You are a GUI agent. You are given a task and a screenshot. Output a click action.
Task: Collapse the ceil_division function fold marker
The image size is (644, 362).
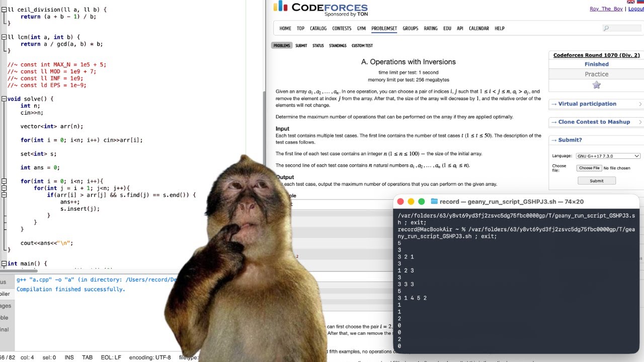pyautogui.click(x=4, y=10)
